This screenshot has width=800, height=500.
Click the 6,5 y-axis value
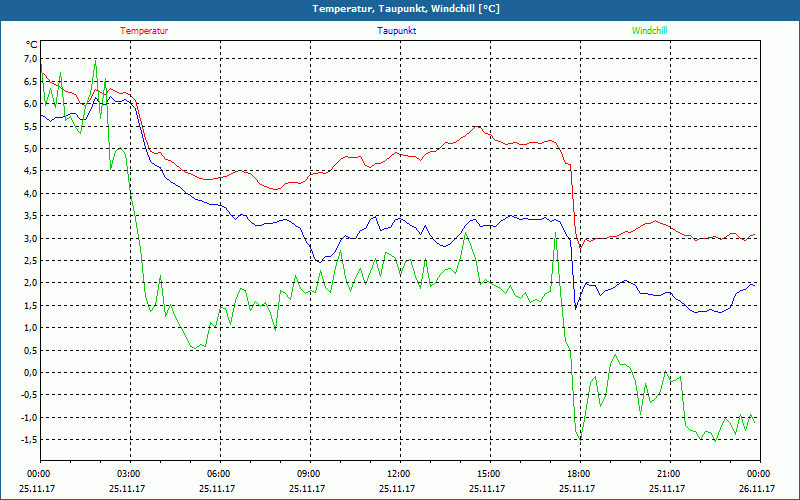tap(31, 82)
